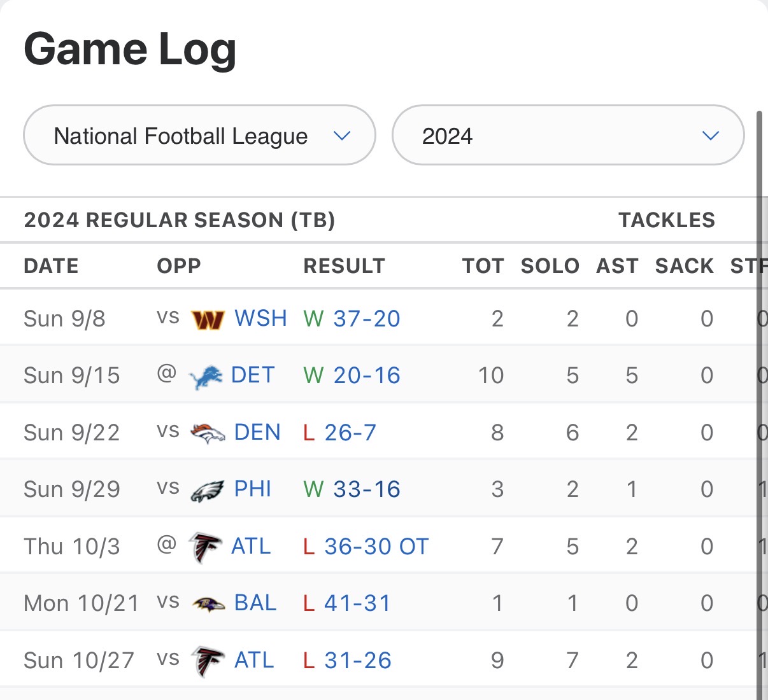
Task: Open the 2024 season year dropdown
Action: 567,136
